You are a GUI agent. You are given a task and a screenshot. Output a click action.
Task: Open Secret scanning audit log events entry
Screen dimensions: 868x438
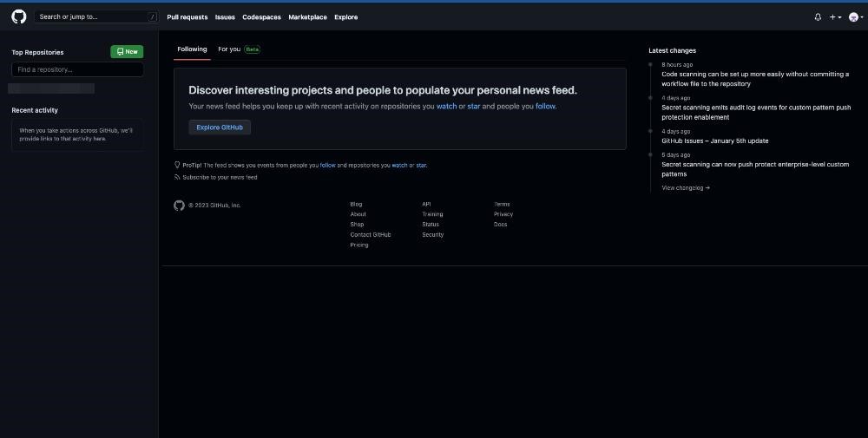(756, 112)
